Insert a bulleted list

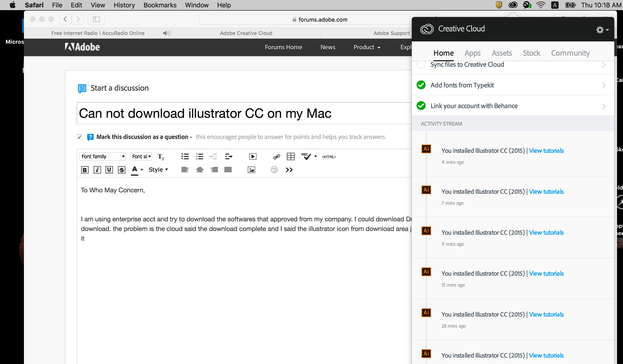185,156
